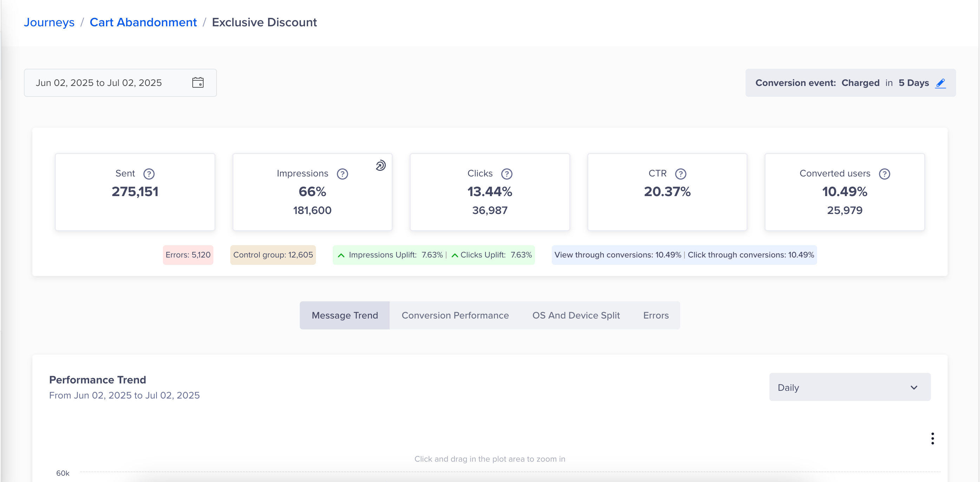Click help icon beside Converted users
This screenshot has width=980, height=482.
884,174
